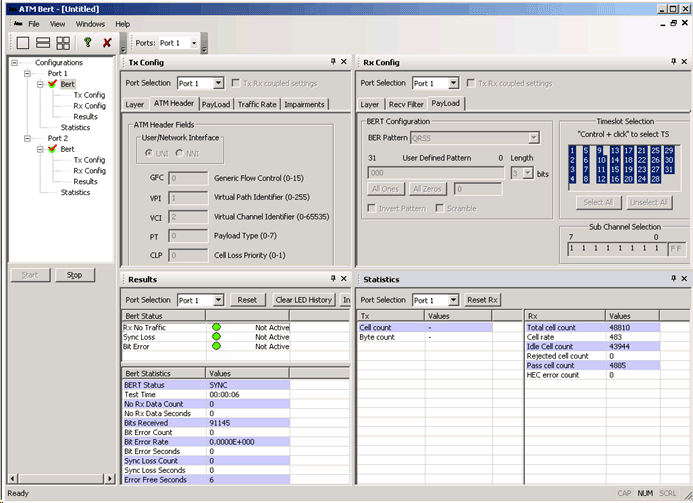
Task: Open the Windows menu
Action: (90, 23)
